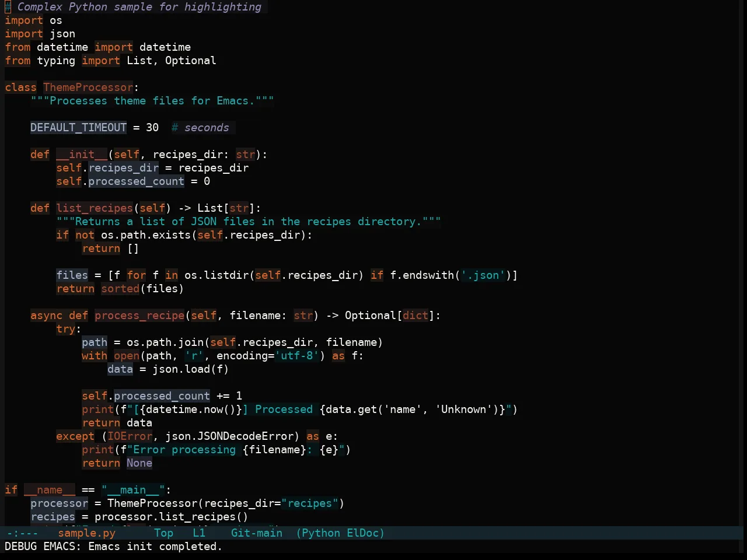Click the 'try' keyword
The width and height of the screenshot is (747, 560).
click(x=65, y=329)
